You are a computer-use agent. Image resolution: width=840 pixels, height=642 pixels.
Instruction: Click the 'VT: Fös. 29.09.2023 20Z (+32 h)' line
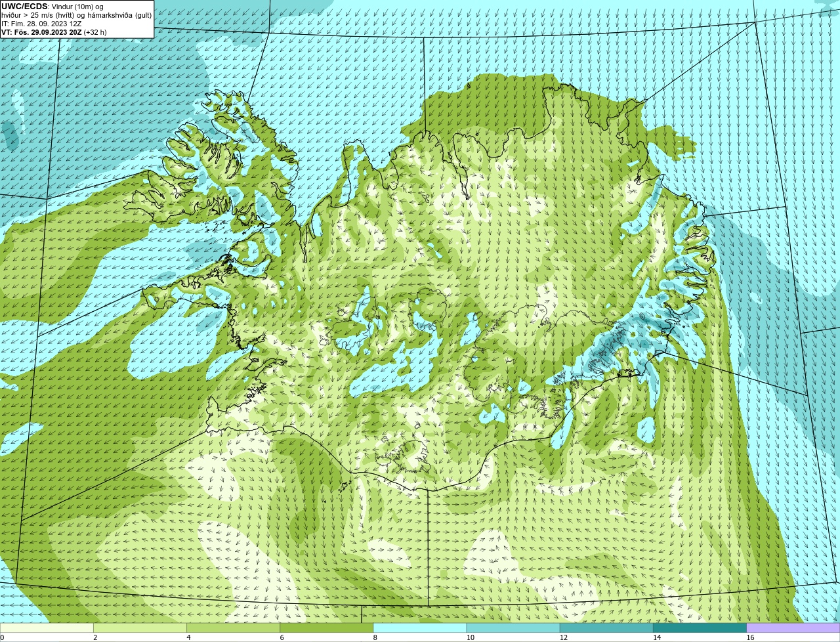54,32
